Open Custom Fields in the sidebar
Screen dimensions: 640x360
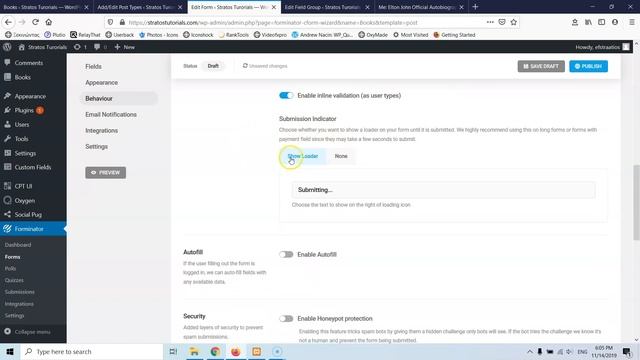point(33,167)
